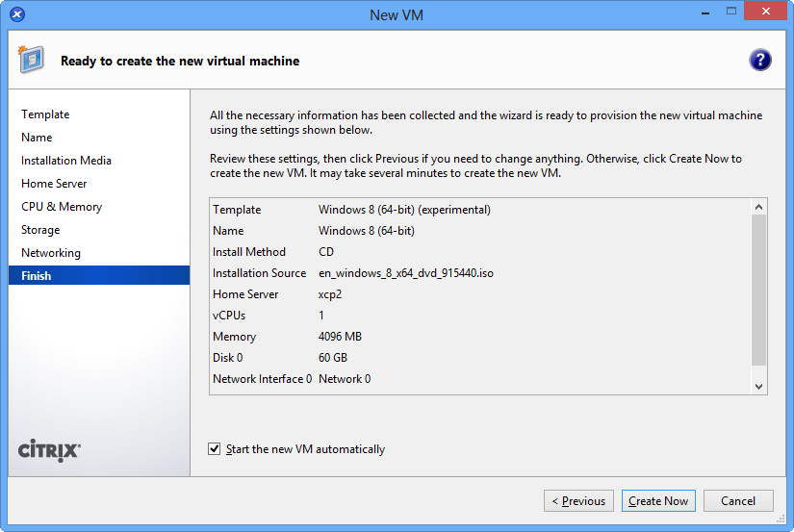Viewport: 794px width, 532px height.
Task: Click the Citrix logo in sidebar
Action: (50, 450)
